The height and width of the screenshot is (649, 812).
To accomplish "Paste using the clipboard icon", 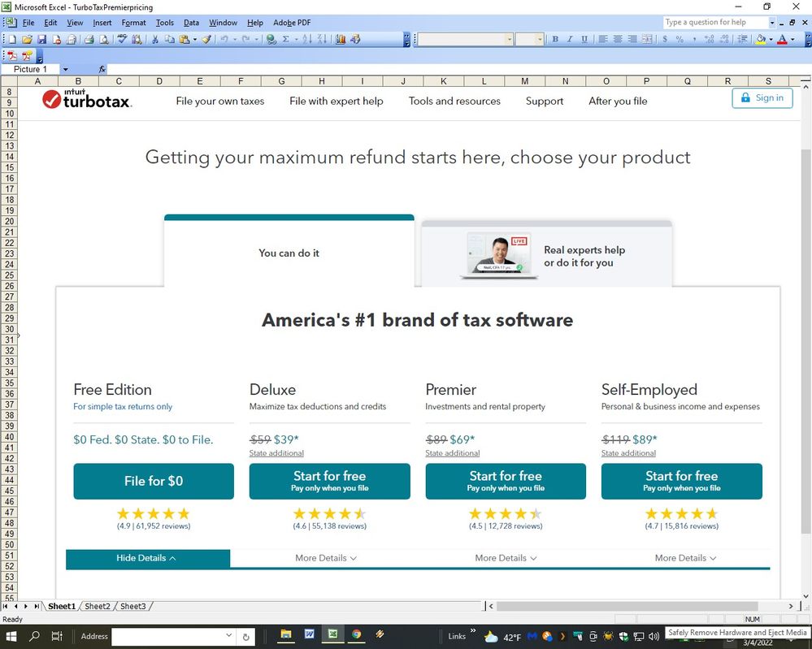I will pyautogui.click(x=184, y=39).
